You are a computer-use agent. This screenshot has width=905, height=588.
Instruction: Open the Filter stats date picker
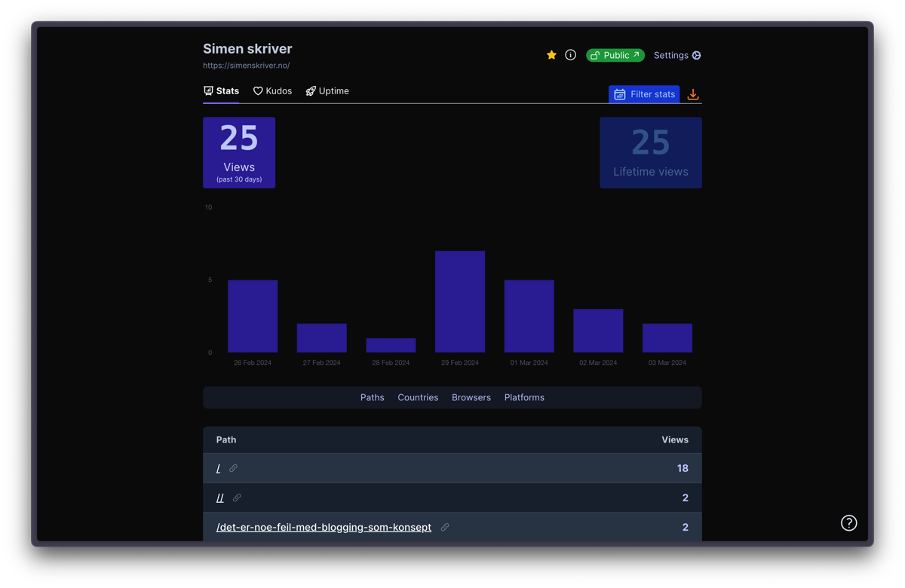click(644, 94)
